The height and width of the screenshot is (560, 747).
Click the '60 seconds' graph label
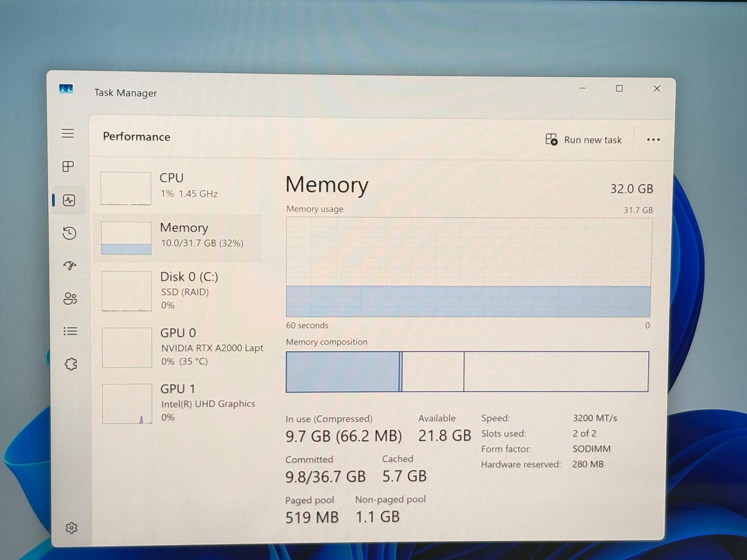pyautogui.click(x=307, y=325)
